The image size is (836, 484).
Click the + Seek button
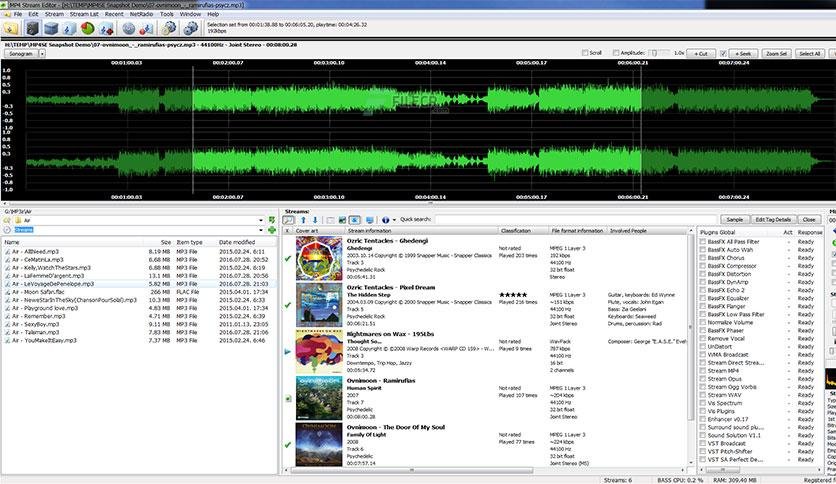click(x=743, y=53)
